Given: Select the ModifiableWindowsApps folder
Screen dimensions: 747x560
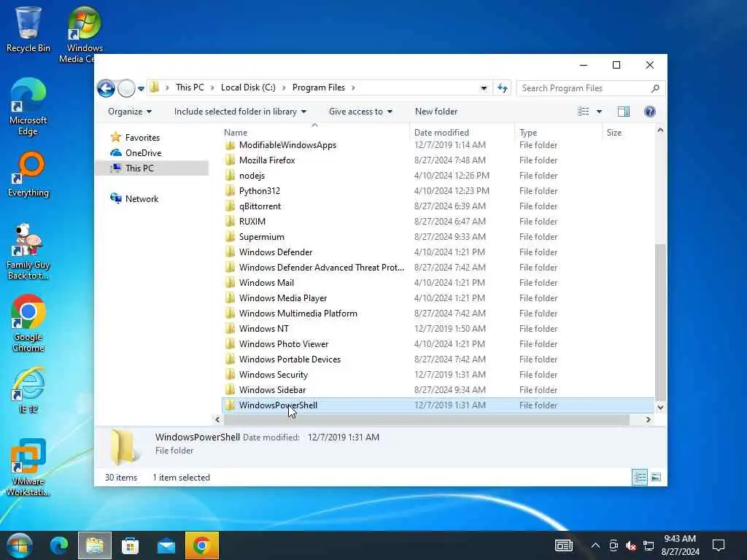Looking at the screenshot, I should pos(287,145).
